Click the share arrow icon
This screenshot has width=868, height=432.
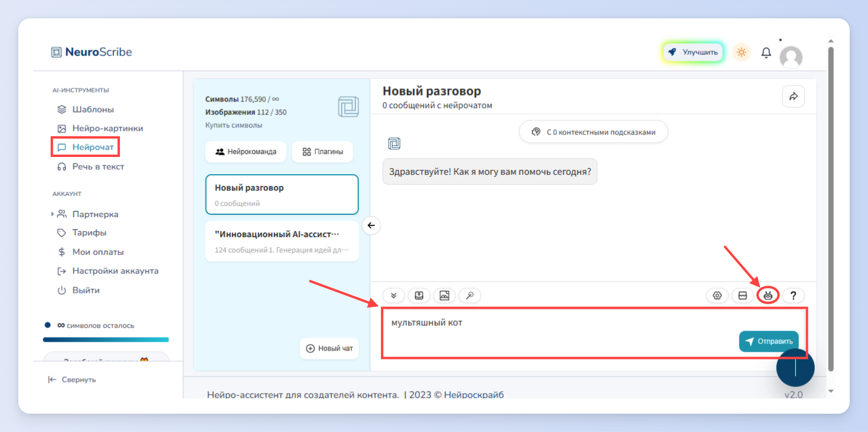(794, 96)
